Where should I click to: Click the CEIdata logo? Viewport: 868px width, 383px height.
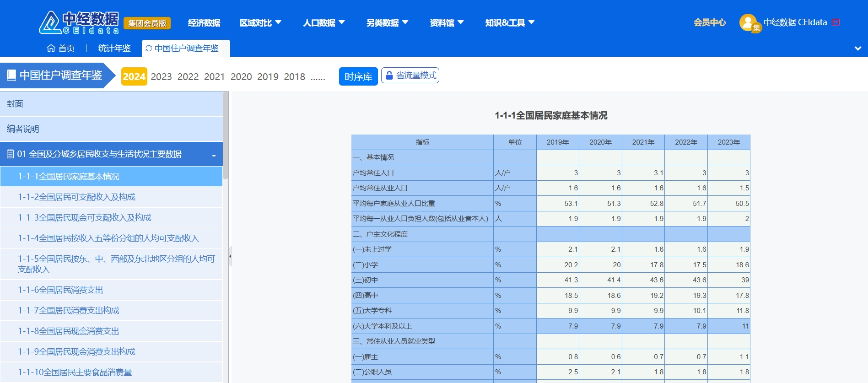tap(79, 22)
